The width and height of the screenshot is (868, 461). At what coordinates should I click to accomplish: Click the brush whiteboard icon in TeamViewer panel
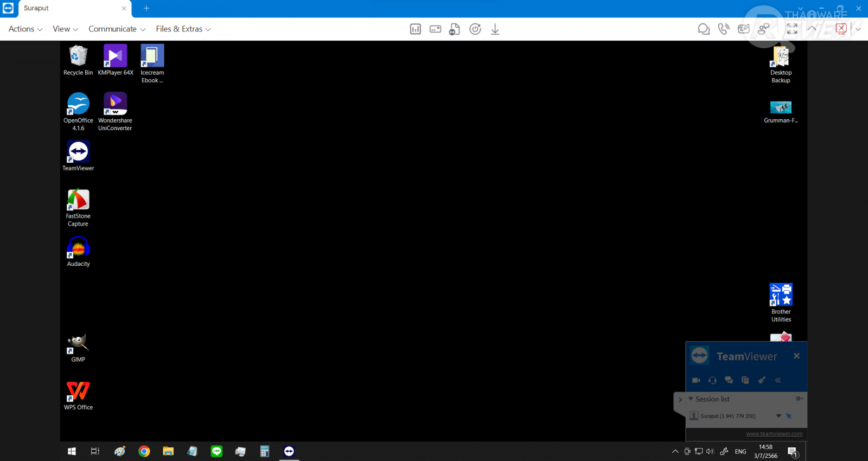pyautogui.click(x=762, y=380)
